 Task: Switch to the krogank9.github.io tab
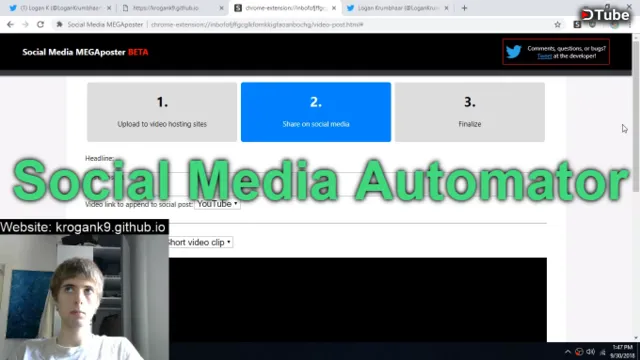click(173, 8)
